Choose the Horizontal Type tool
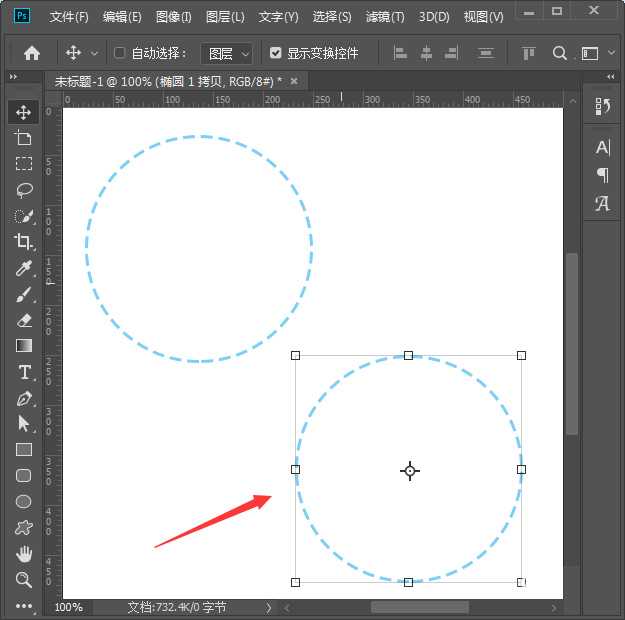This screenshot has width=625, height=620. [x=24, y=371]
